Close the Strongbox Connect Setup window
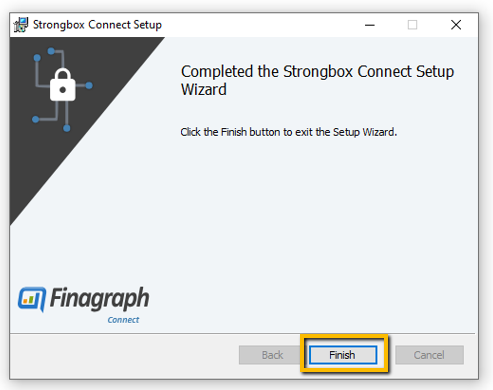This screenshot has height=390, width=493. [456, 25]
